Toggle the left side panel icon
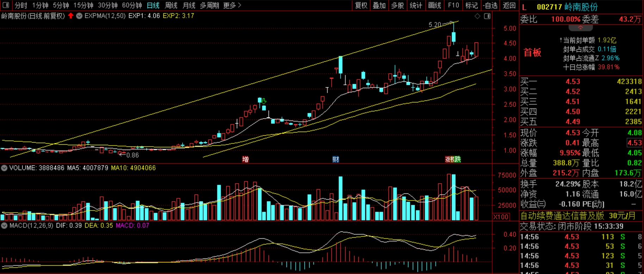Screen dimensions: 644x274 6,5
